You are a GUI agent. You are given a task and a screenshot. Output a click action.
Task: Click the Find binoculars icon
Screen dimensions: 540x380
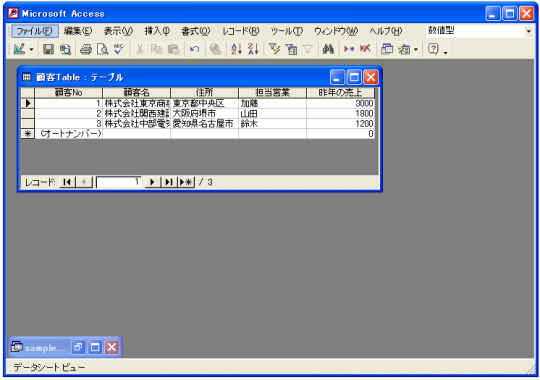[328, 49]
